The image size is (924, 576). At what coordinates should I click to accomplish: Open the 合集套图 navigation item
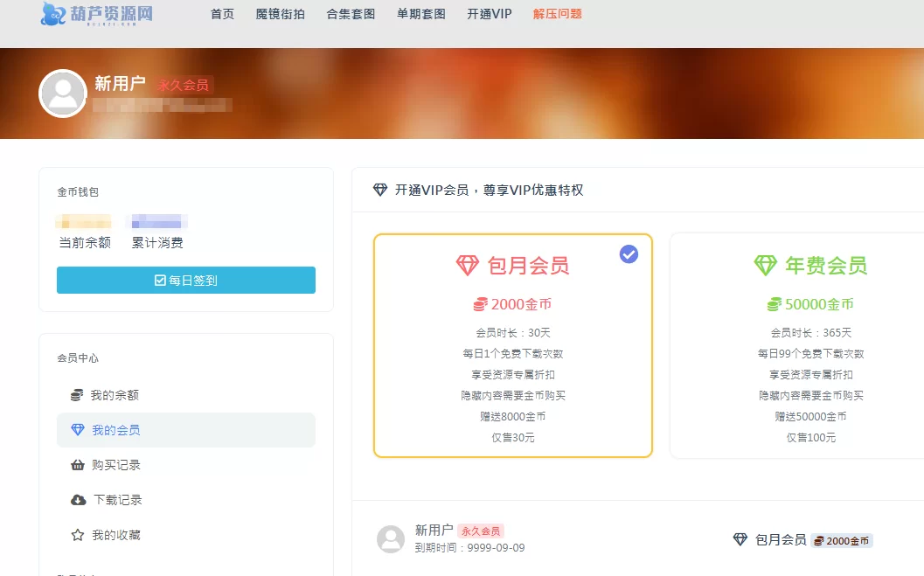pos(351,13)
